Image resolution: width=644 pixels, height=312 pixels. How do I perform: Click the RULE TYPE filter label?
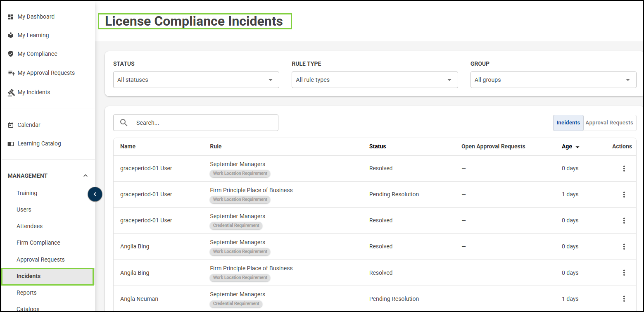(307, 64)
